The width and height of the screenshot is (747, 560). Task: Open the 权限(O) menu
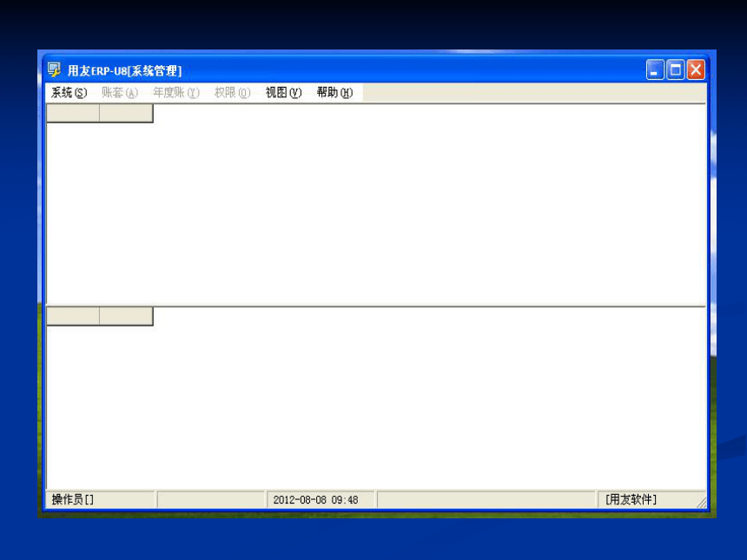coord(232,92)
